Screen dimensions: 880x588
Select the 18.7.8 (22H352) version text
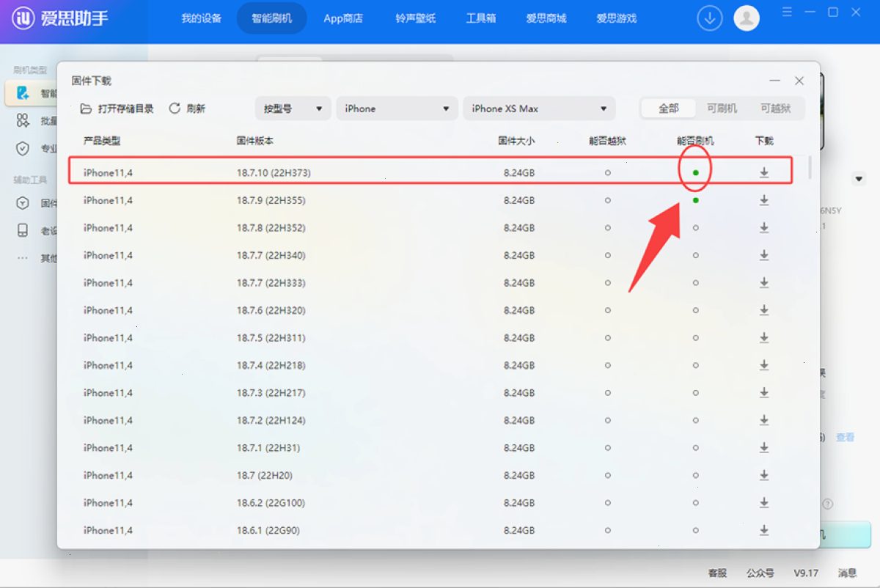coord(271,228)
